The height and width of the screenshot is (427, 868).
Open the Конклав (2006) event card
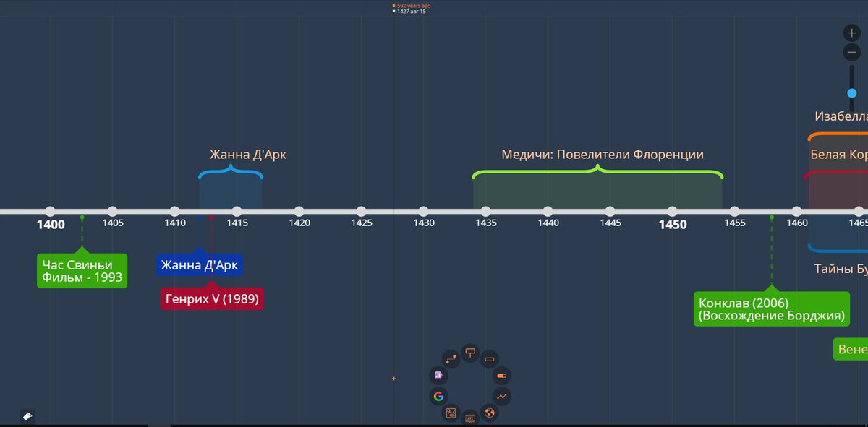771,309
